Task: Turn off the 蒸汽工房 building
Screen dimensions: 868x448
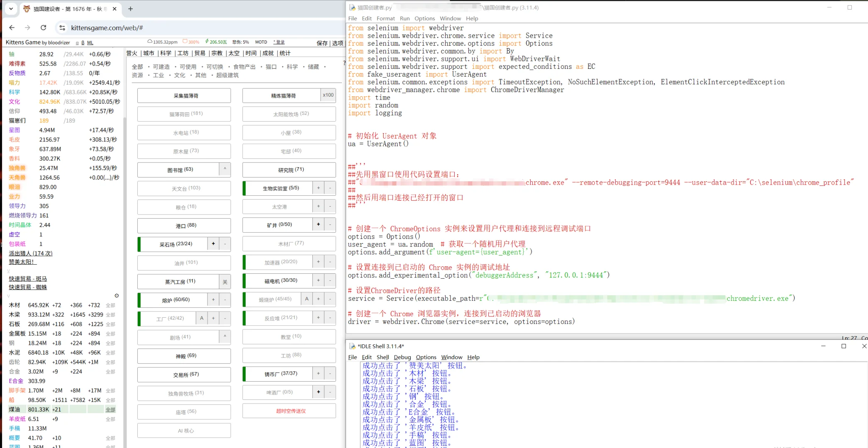Action: 225,282
